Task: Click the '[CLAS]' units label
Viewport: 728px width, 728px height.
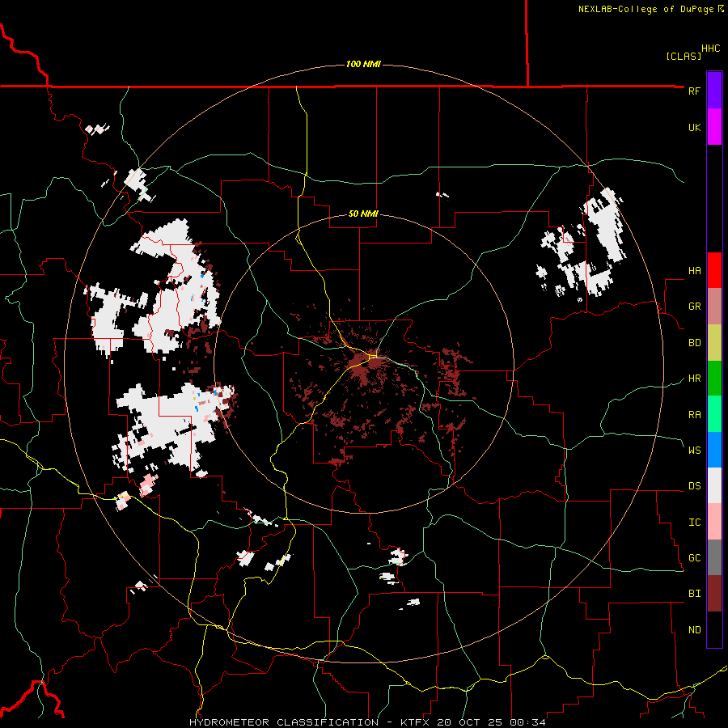Action: pyautogui.click(x=684, y=56)
